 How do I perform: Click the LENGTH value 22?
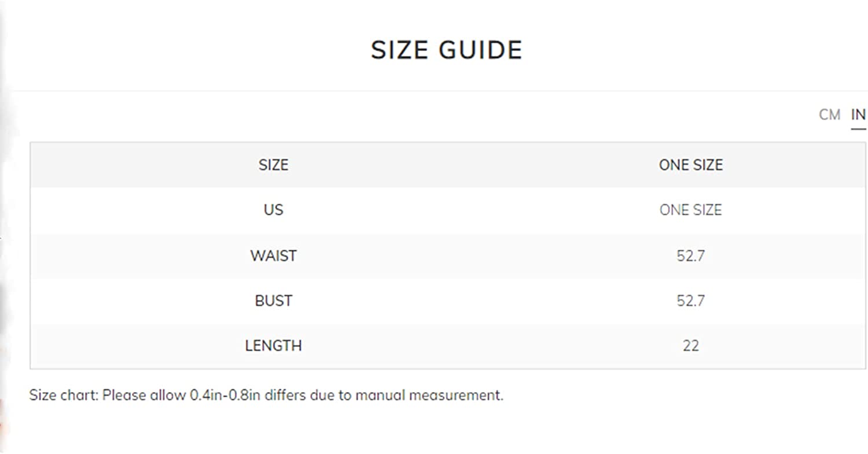691,346
